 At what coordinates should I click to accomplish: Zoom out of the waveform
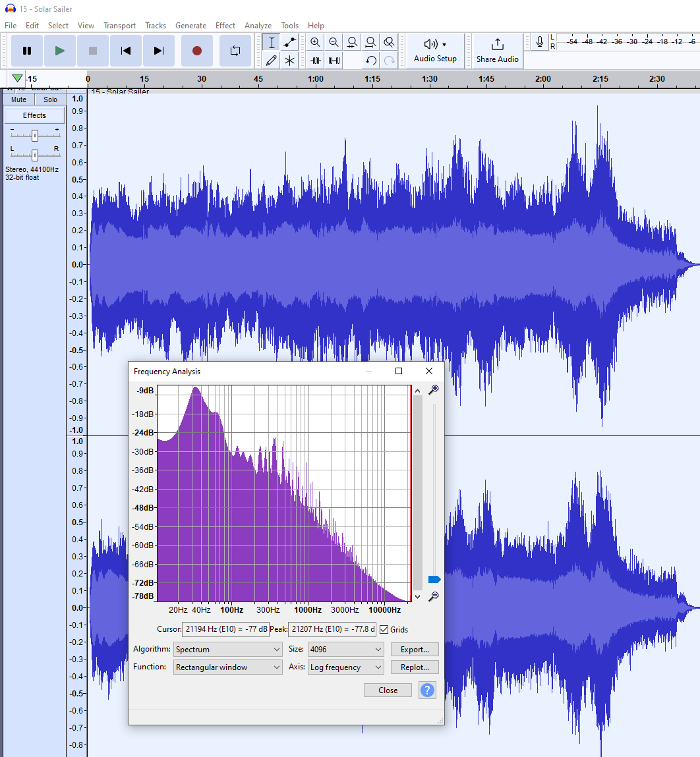[x=334, y=42]
